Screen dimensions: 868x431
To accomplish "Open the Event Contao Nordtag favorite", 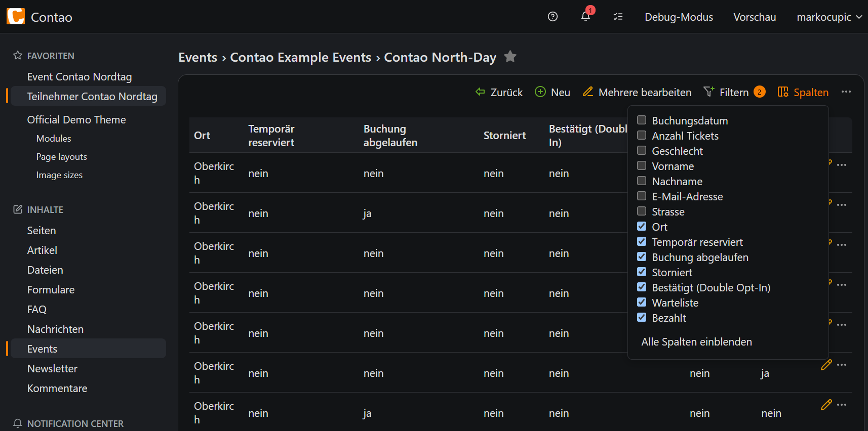I will [x=80, y=76].
